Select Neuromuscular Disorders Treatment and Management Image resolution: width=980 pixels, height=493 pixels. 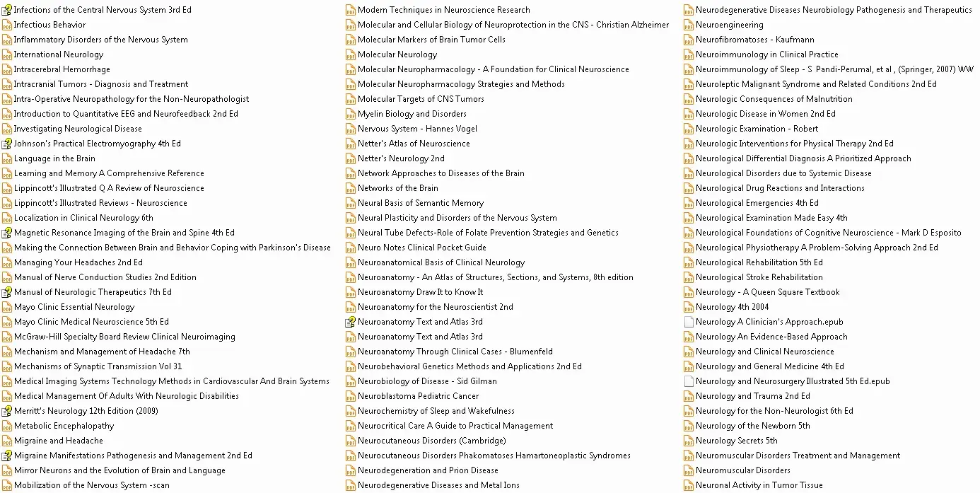tap(798, 456)
